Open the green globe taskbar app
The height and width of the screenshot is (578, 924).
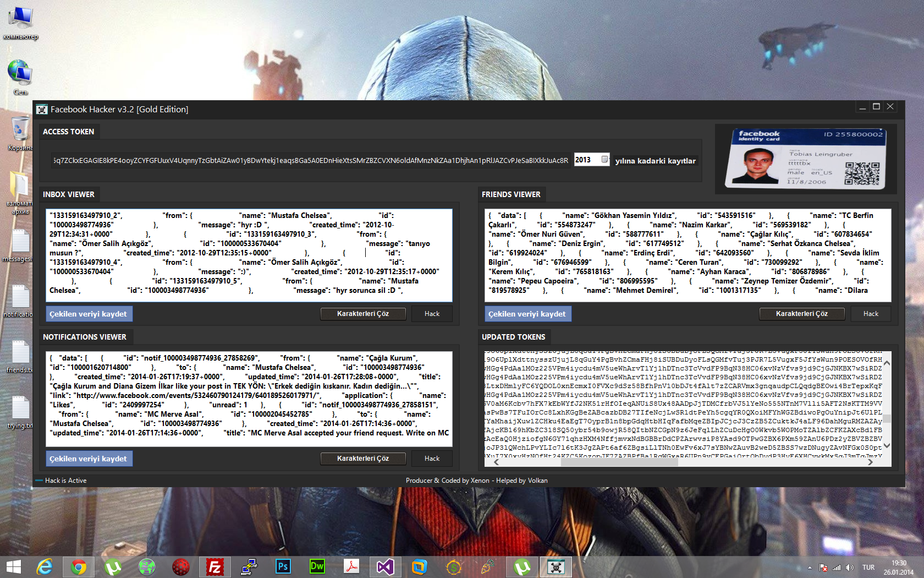click(147, 566)
